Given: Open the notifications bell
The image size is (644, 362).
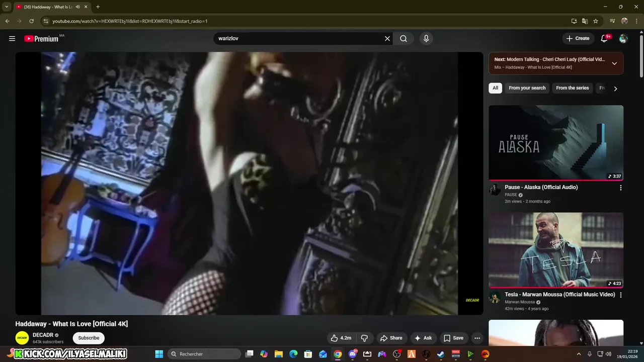Looking at the screenshot, I should [605, 39].
